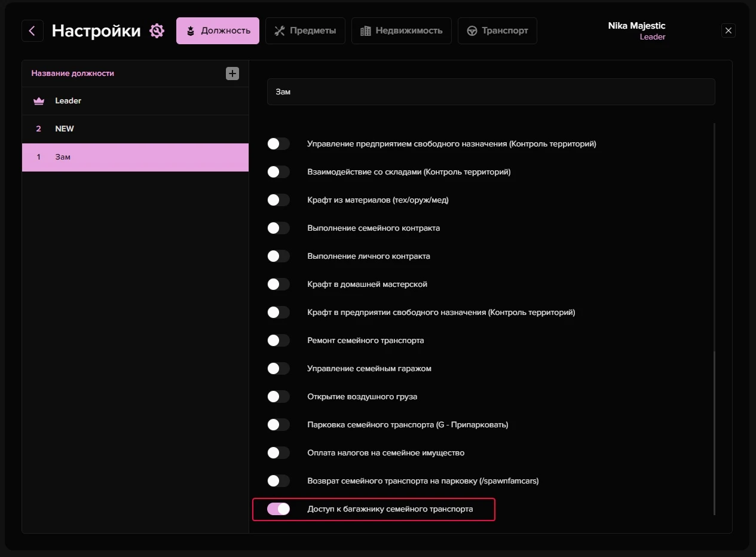
Task: Open the Транспорт tab
Action: coord(497,31)
